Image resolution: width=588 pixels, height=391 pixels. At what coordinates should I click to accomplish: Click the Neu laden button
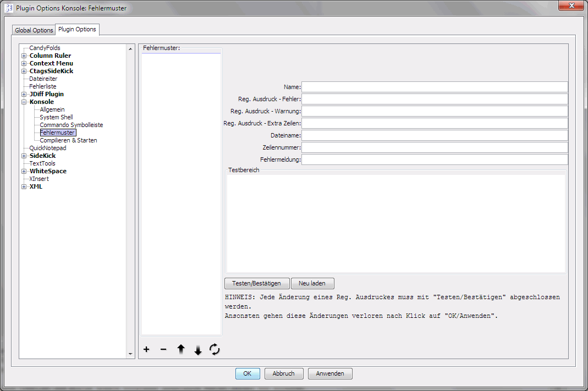[x=312, y=284]
